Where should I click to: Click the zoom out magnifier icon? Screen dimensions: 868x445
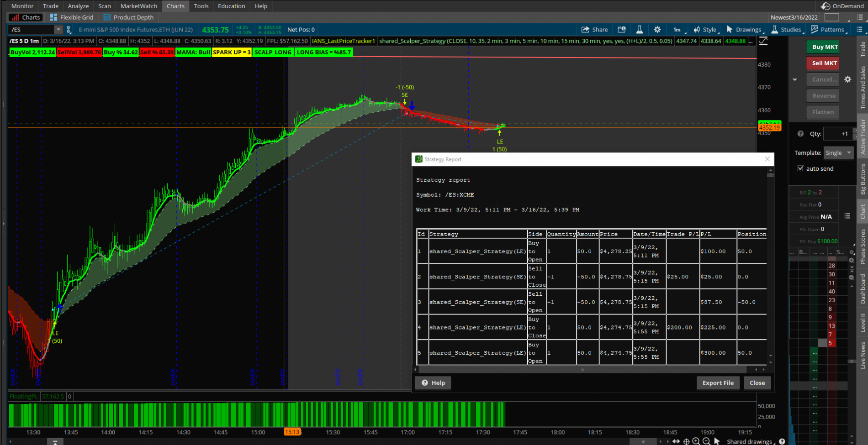pyautogui.click(x=706, y=441)
